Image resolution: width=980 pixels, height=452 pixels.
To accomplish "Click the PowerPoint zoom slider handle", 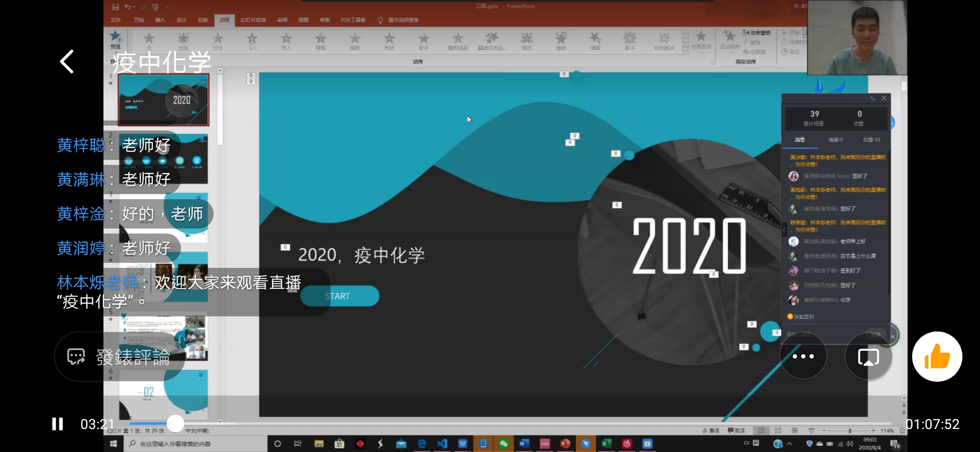I will [850, 431].
